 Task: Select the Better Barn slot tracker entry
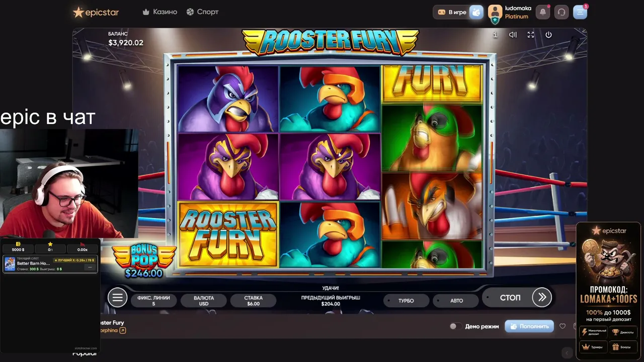point(50,264)
